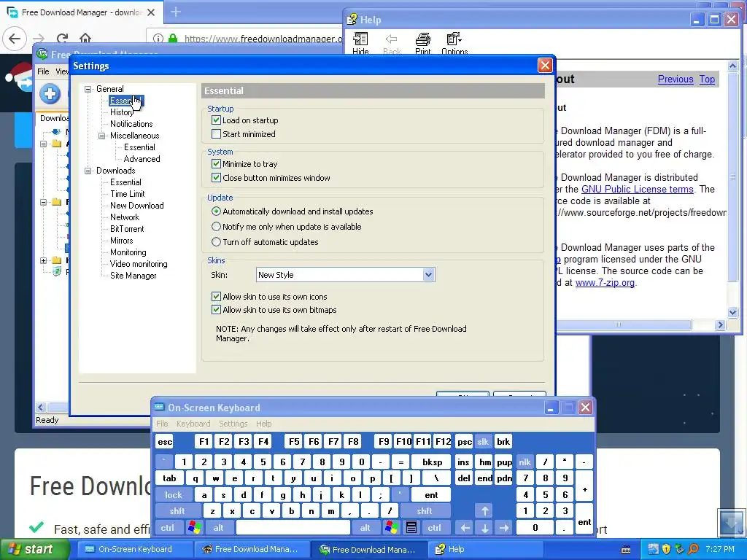This screenshot has height=560, width=747.
Task: Select Network in settings tree
Action: click(x=125, y=217)
